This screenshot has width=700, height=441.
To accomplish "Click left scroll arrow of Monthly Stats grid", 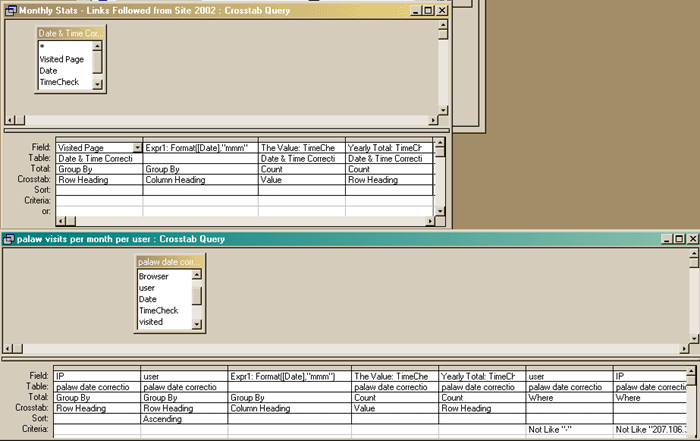I will 60,220.
